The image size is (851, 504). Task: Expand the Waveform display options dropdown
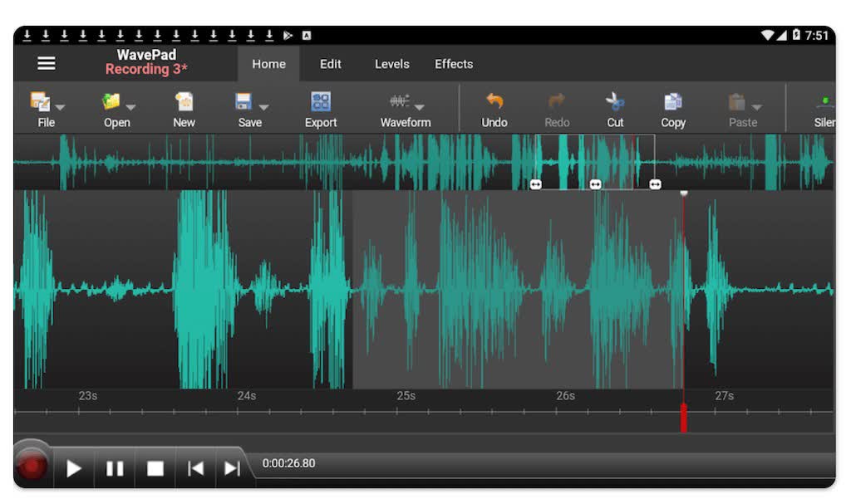coord(420,109)
